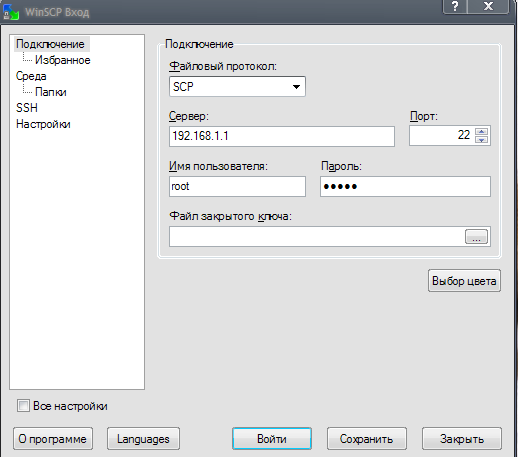
Task: Select SSH in the settings tree
Action: (x=27, y=108)
